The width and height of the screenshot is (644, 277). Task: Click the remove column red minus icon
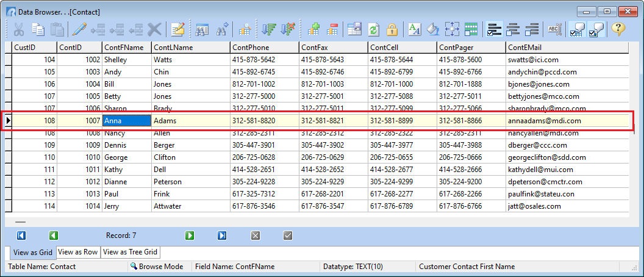[x=332, y=29]
